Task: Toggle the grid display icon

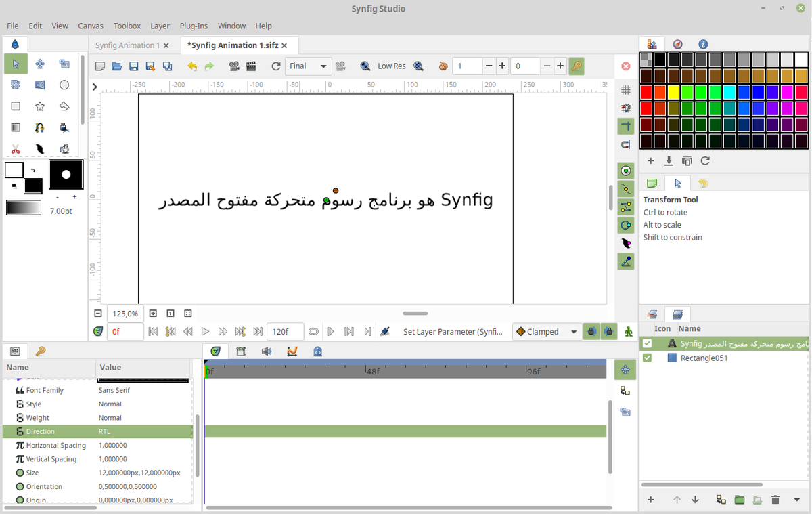Action: [625, 89]
